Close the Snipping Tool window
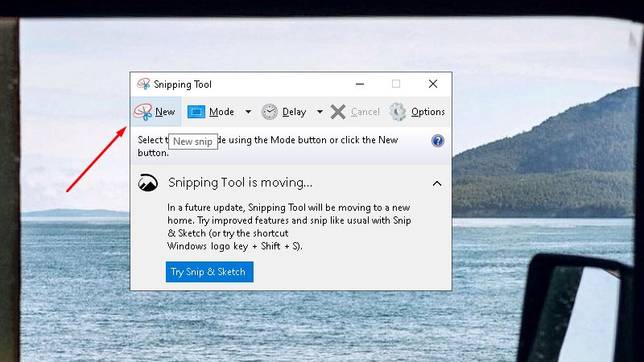 (x=433, y=84)
